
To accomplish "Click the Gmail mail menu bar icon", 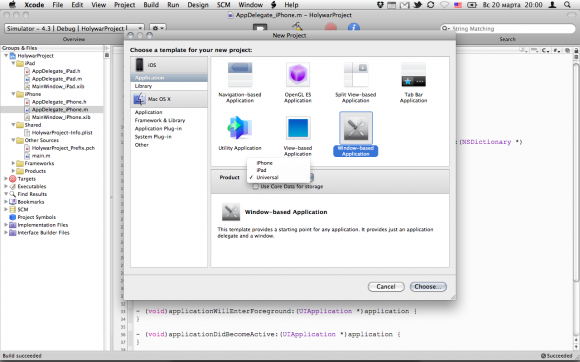I will (405, 5).
